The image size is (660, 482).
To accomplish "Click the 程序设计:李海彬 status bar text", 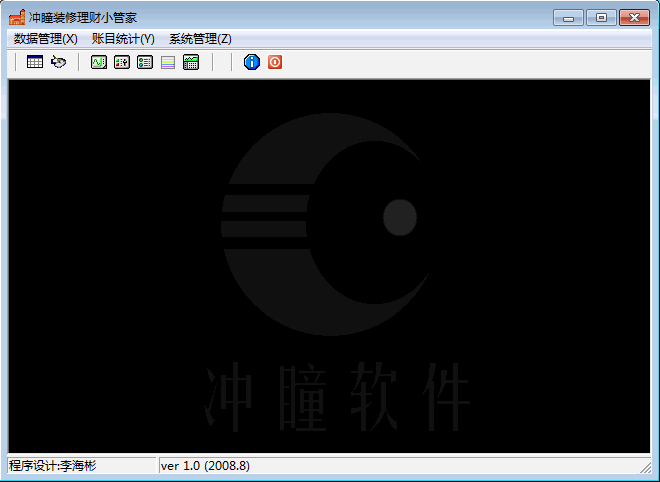I will 53,466.
